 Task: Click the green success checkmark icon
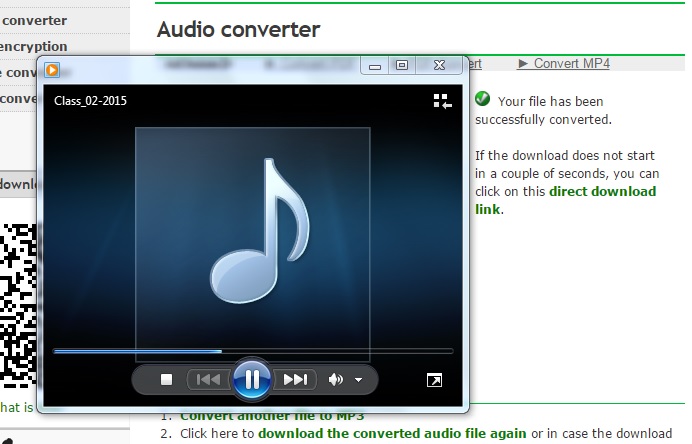(x=482, y=98)
